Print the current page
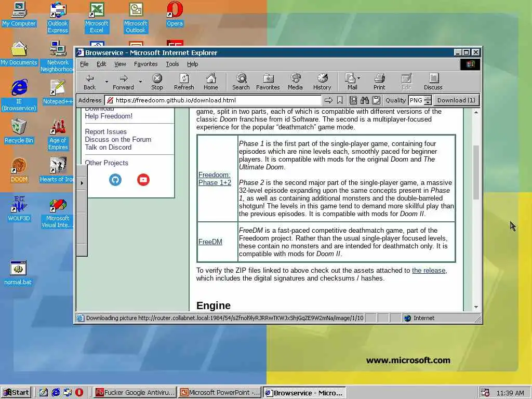The height and width of the screenshot is (399, 532). pos(379,82)
